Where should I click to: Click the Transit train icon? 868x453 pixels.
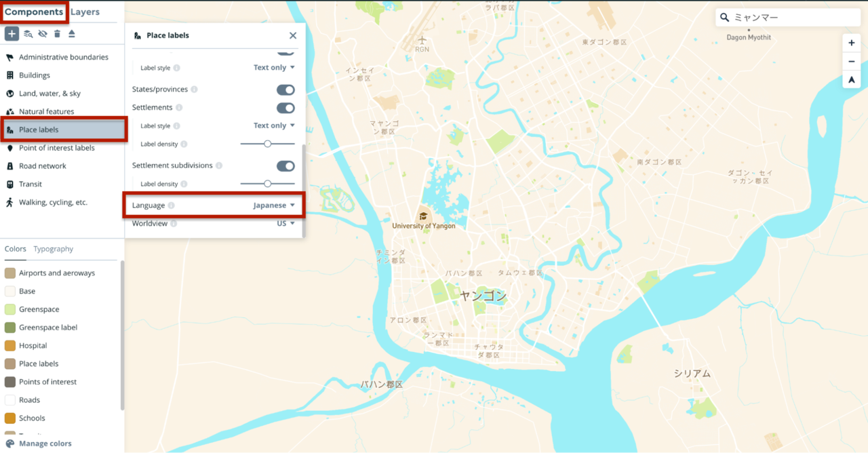[10, 184]
